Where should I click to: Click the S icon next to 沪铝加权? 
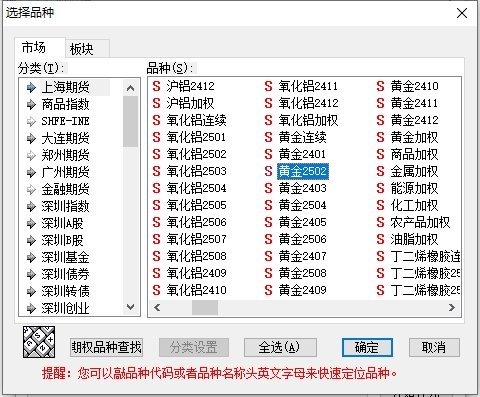coord(157,103)
